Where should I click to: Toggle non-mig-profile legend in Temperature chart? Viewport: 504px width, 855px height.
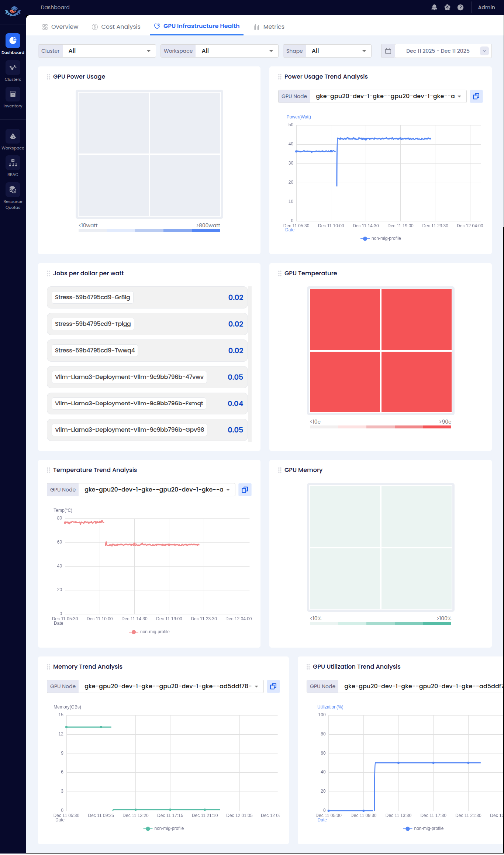pos(149,632)
